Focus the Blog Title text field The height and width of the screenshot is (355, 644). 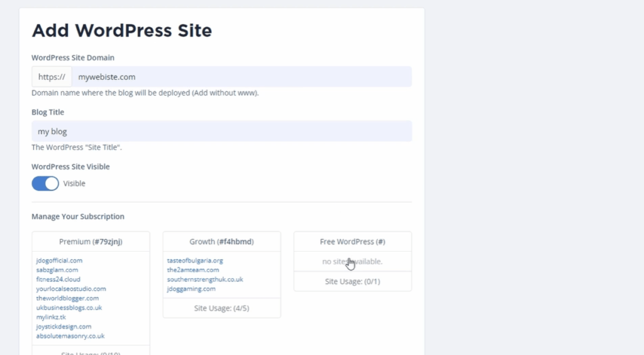[221, 132]
